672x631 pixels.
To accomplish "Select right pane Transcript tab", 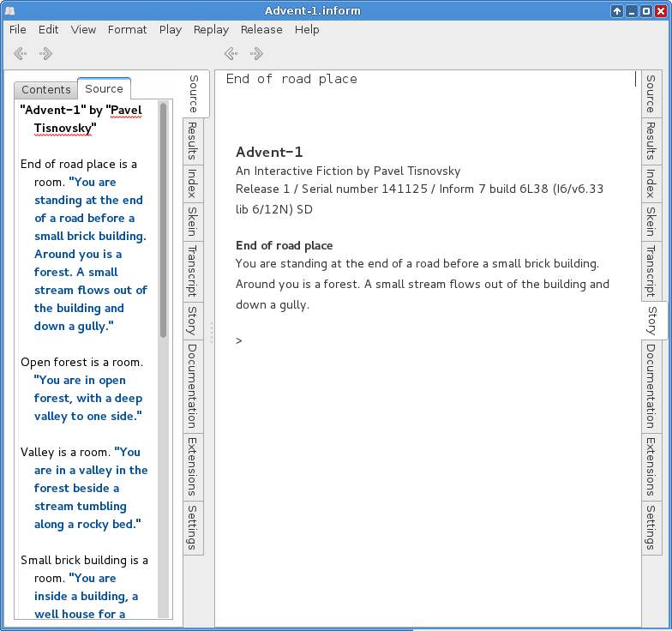I will pyautogui.click(x=651, y=271).
